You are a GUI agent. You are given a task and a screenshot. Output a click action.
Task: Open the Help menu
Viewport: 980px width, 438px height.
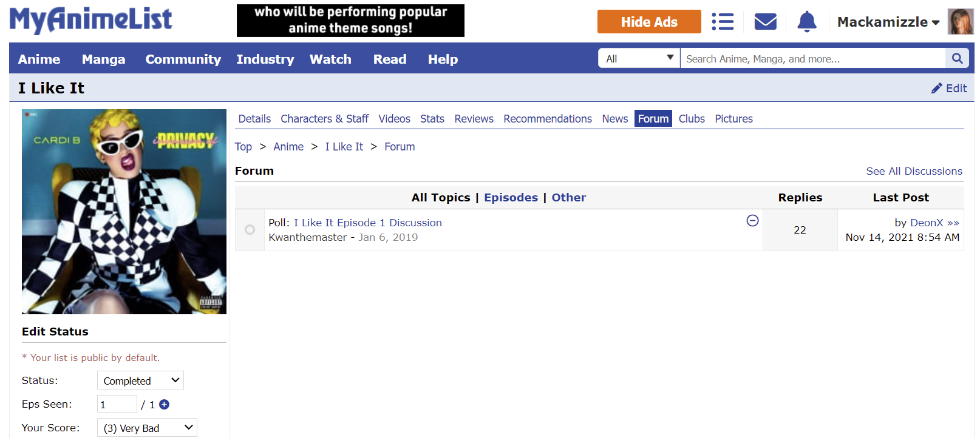click(x=443, y=59)
